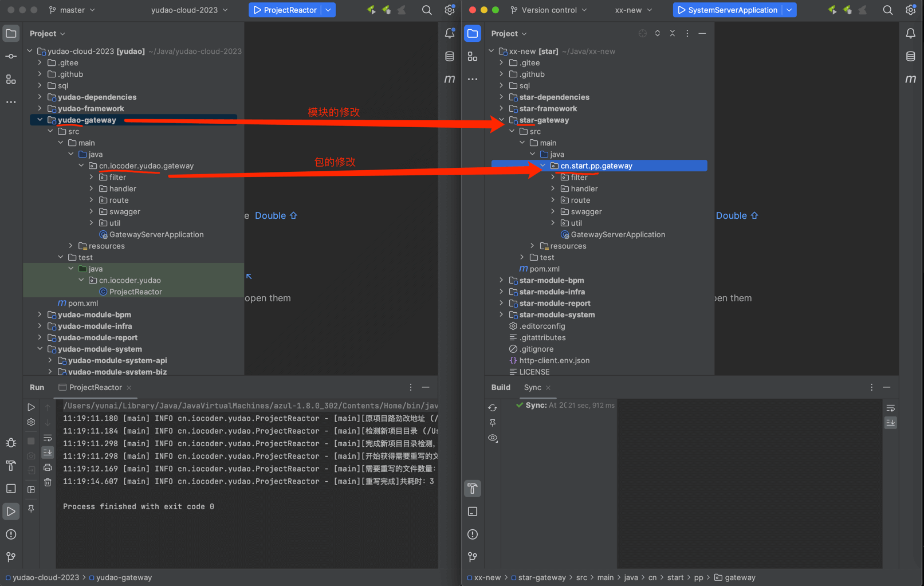Open Database tool window in right IDE

click(x=910, y=56)
